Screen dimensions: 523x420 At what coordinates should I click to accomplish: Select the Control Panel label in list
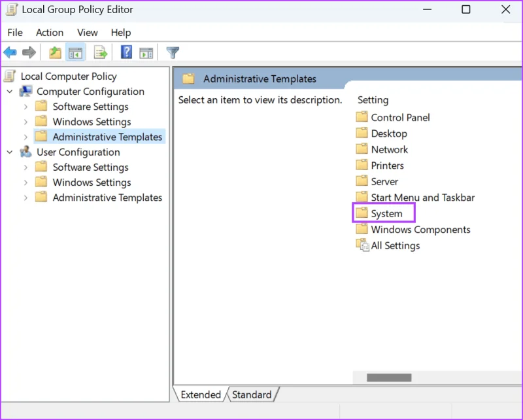pyautogui.click(x=400, y=117)
